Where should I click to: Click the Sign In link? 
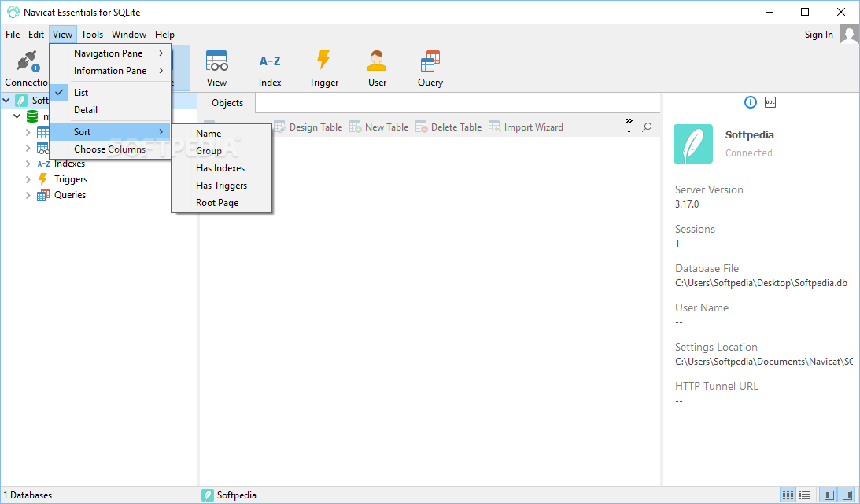pos(818,35)
